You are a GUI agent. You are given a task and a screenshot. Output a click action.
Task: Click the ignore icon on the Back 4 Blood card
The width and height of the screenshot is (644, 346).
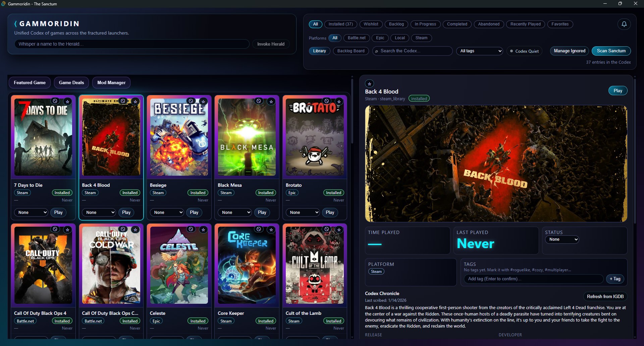(x=122, y=101)
